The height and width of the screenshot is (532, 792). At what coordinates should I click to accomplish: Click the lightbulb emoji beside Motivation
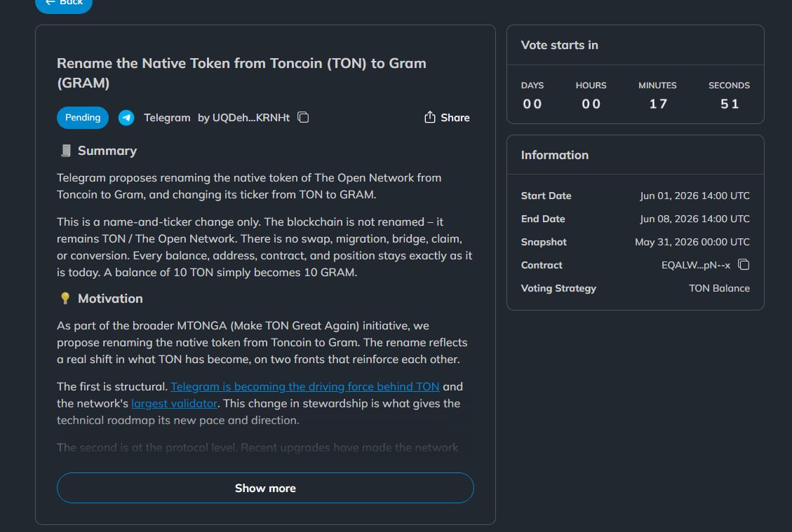[65, 299]
